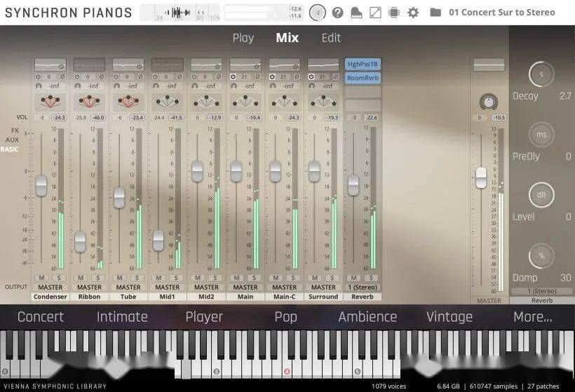Select the Vintage preset category
The image size is (575, 392).
449,317
